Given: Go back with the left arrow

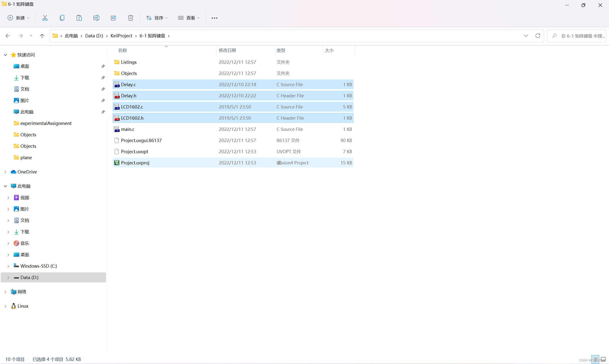Looking at the screenshot, I should [x=8, y=36].
